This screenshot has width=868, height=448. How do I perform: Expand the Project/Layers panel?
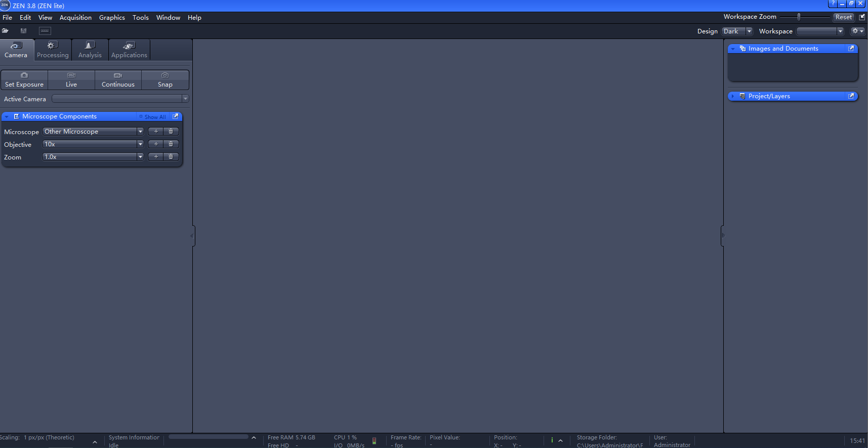(732, 96)
